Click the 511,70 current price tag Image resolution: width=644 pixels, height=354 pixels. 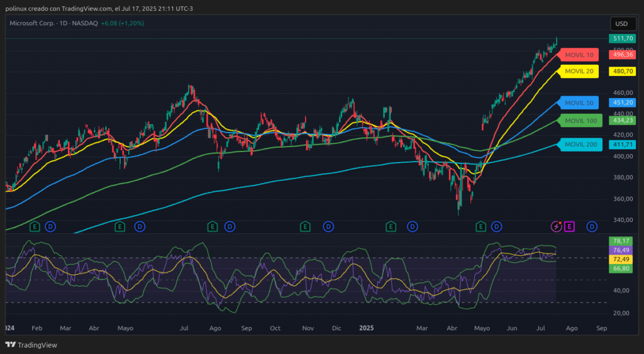click(x=622, y=39)
